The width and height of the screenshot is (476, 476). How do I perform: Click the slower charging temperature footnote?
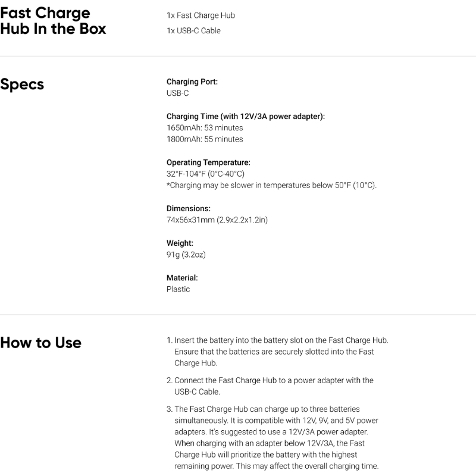tap(271, 185)
